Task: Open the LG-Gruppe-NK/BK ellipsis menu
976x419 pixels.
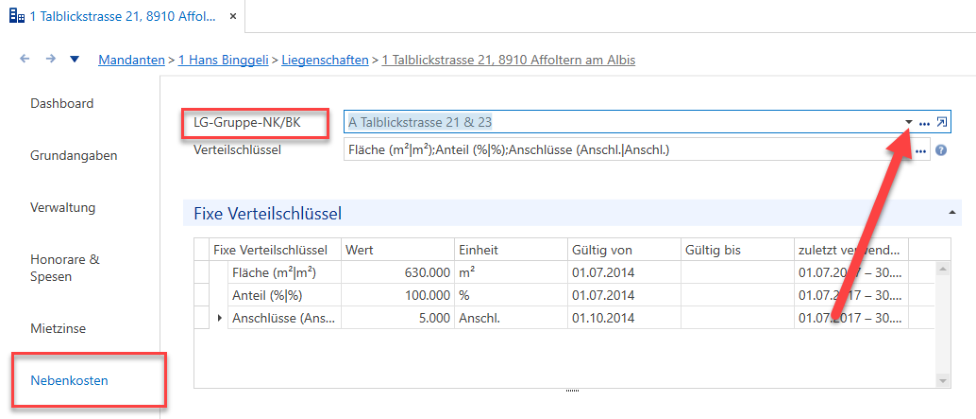Action: [924, 123]
